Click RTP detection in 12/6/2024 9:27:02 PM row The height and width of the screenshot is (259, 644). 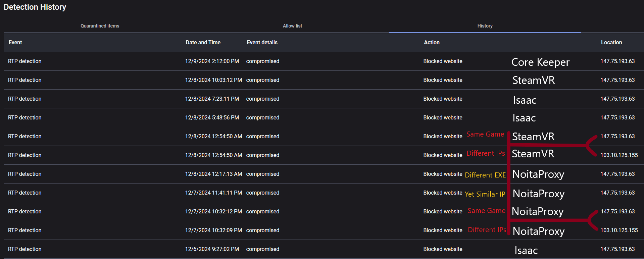(25, 249)
